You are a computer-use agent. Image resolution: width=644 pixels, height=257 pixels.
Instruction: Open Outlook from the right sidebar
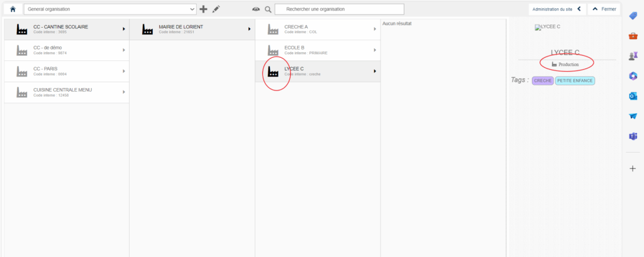(633, 96)
